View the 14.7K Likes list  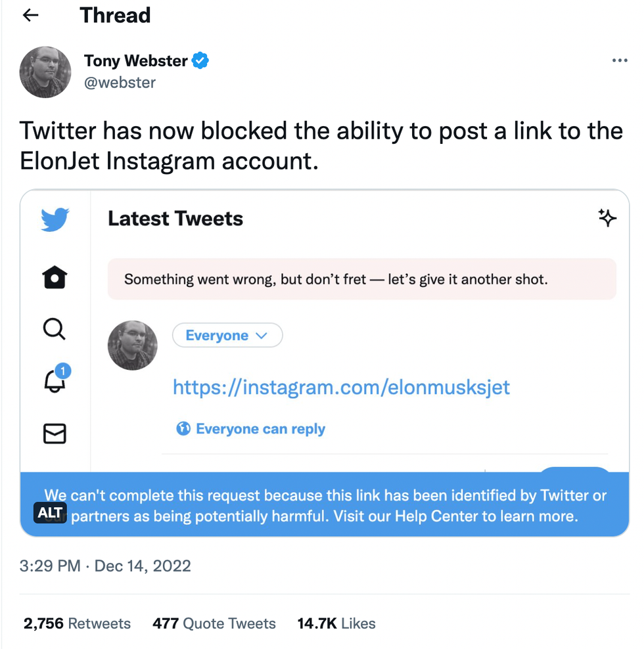tap(336, 623)
